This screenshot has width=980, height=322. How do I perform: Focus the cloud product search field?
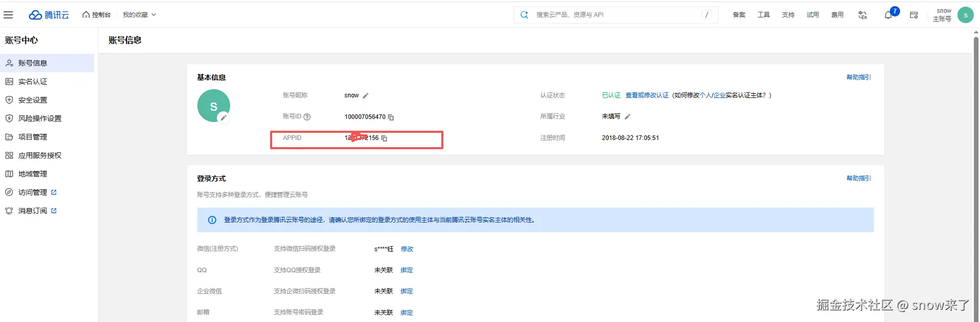615,15
